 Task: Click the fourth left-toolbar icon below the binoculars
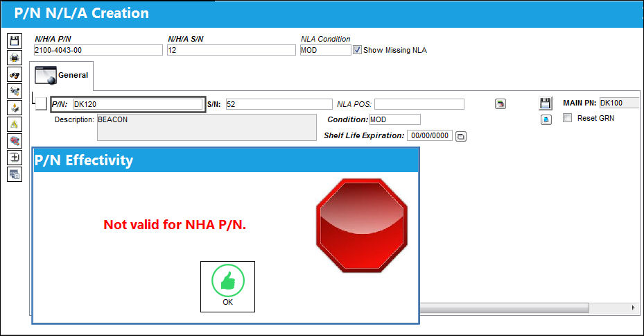15,91
